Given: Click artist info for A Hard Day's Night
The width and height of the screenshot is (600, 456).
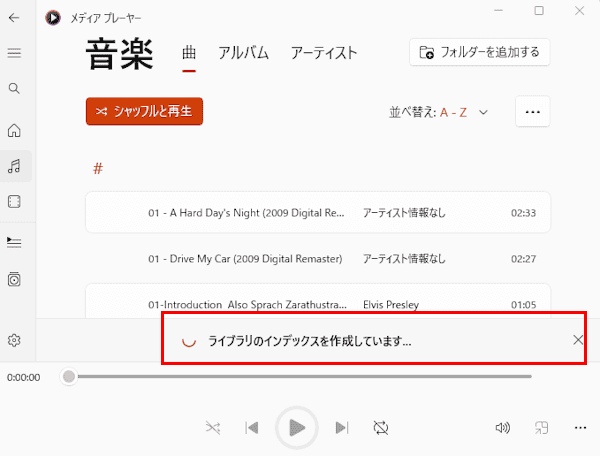Looking at the screenshot, I should (x=404, y=212).
